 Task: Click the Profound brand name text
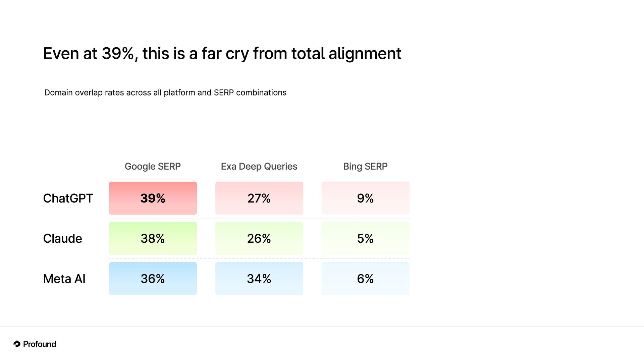click(x=40, y=344)
